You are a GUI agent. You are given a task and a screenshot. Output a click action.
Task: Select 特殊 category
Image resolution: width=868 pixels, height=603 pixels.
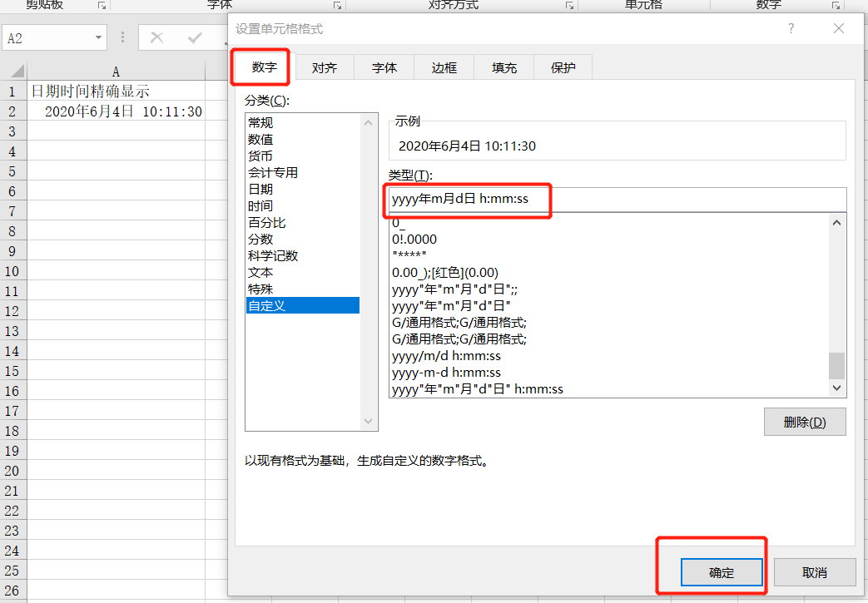(x=303, y=289)
